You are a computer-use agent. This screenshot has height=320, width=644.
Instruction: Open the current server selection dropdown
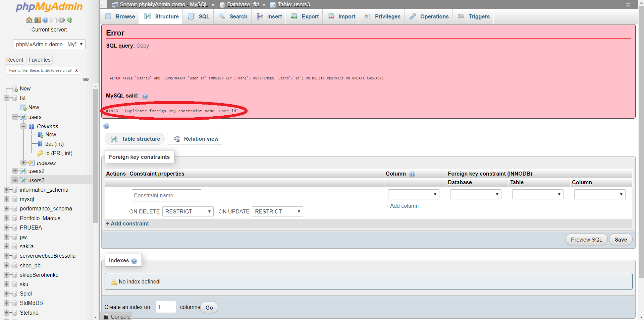[49, 44]
